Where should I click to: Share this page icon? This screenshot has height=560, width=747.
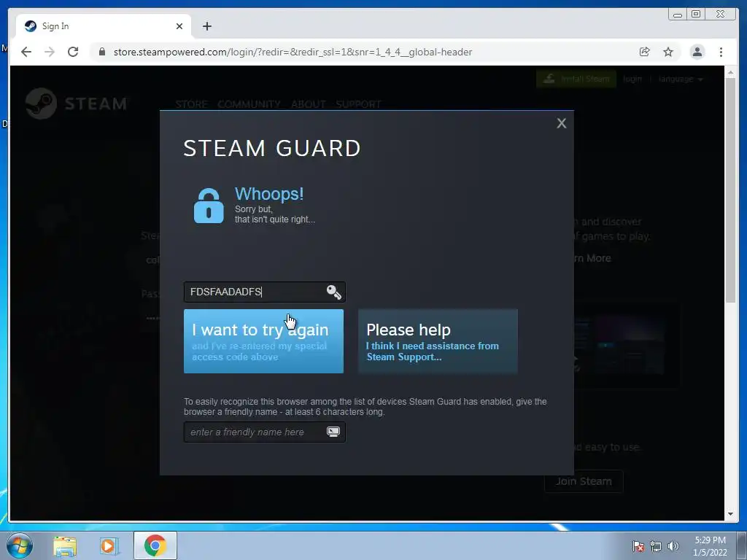644,52
